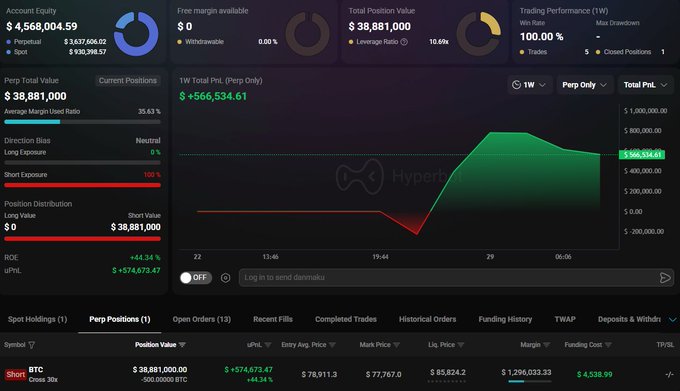Screen dimensions: 680x391
Task: Click the funding cost $4,538.99
Action: click(595, 375)
